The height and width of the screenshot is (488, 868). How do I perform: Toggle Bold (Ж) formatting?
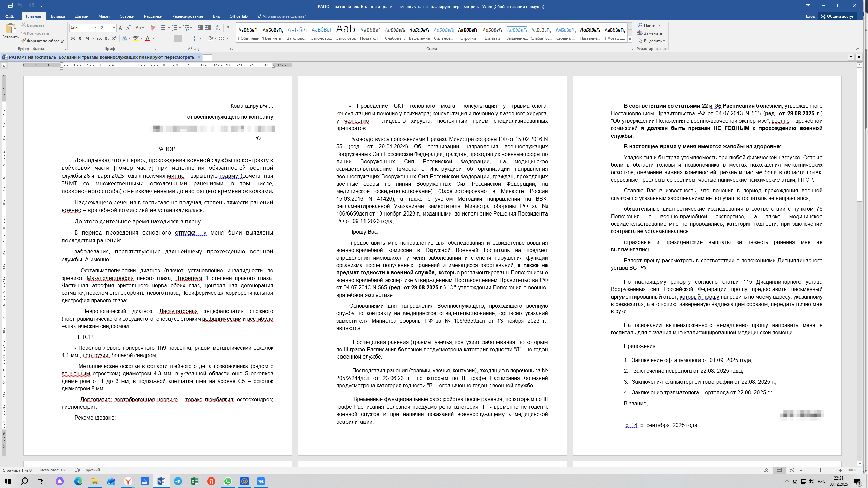point(73,38)
